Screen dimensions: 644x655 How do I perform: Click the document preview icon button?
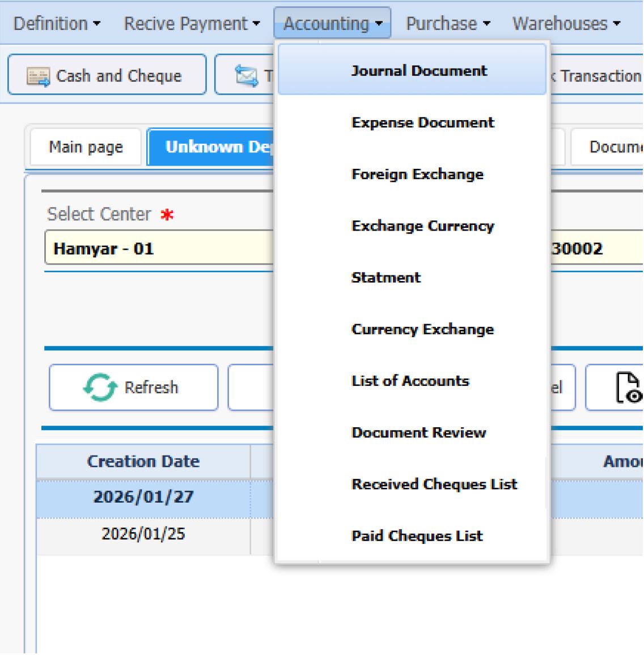(x=630, y=388)
